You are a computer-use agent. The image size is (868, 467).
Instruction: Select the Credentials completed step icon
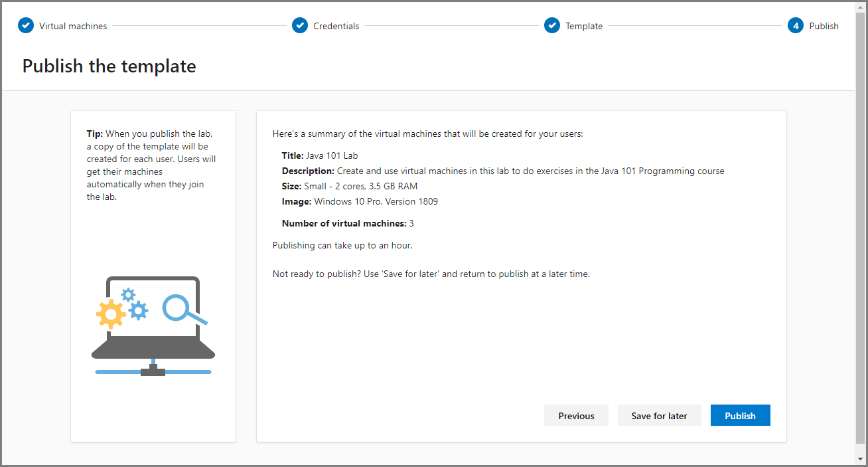300,25
